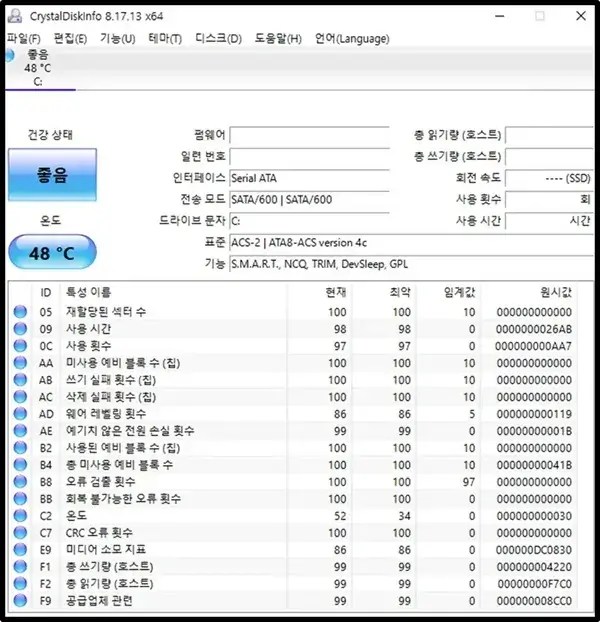
Task: Click the blue status orb for ID AA
Action: [20, 363]
